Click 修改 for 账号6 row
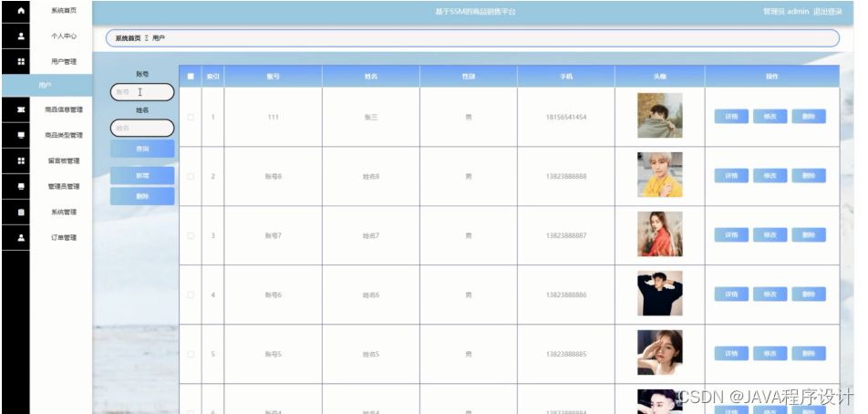868x414 pixels. pyautogui.click(x=770, y=294)
